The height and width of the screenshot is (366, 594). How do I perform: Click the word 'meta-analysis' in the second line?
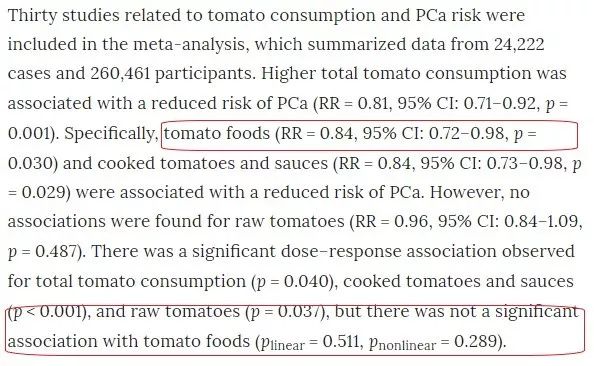click(191, 45)
